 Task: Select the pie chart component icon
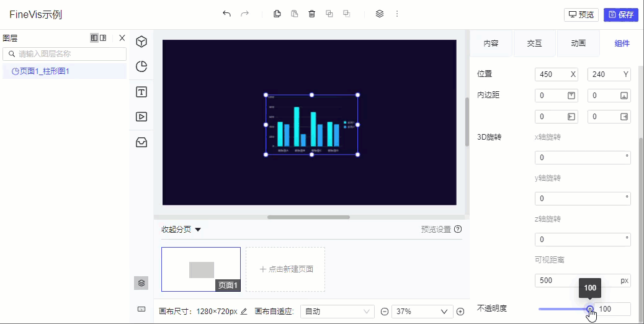[141, 66]
